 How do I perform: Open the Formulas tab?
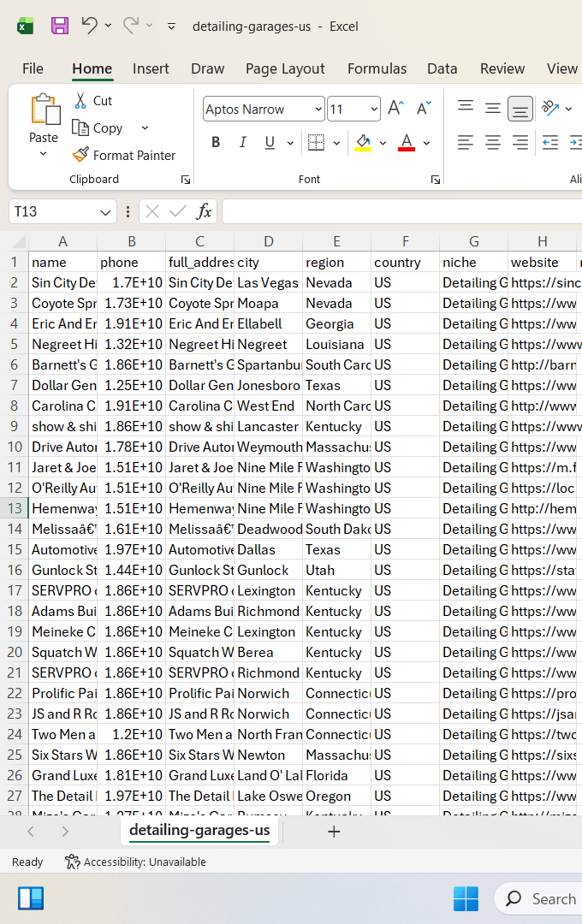pyautogui.click(x=377, y=68)
